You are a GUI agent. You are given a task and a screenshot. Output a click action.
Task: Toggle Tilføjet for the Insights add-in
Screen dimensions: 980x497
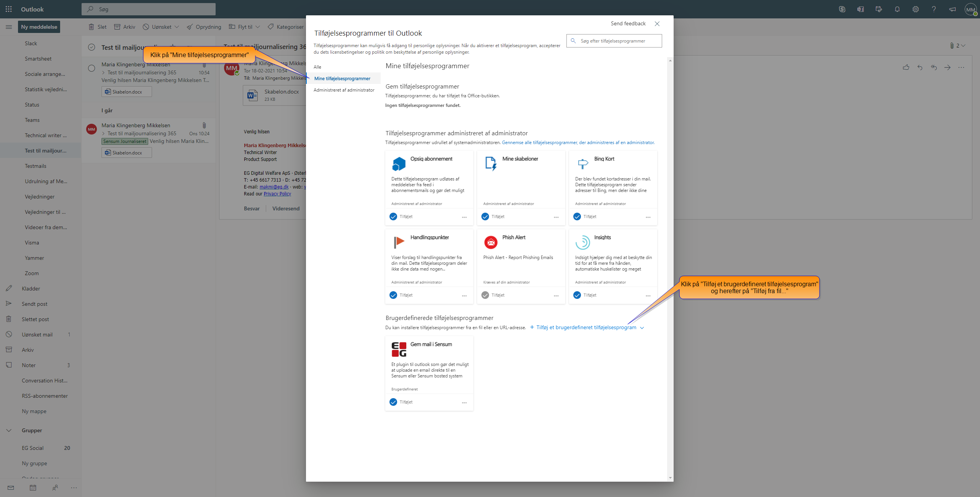pos(577,295)
